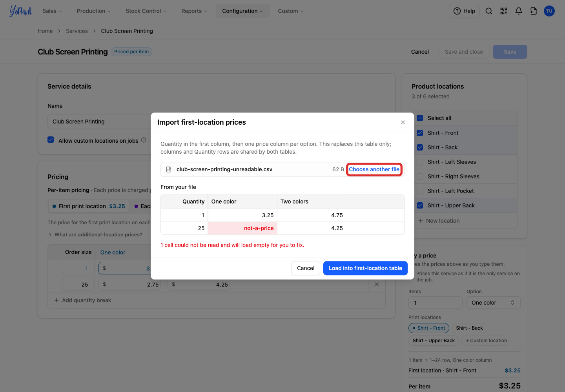Viewport: 565px width, 392px height.
Task: Close the Import first-location prices dialog
Action: (403, 122)
